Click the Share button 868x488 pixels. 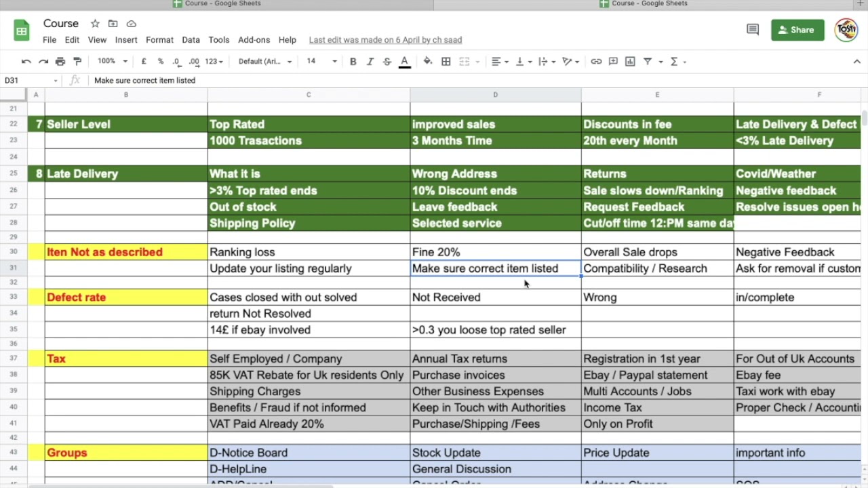(x=797, y=30)
